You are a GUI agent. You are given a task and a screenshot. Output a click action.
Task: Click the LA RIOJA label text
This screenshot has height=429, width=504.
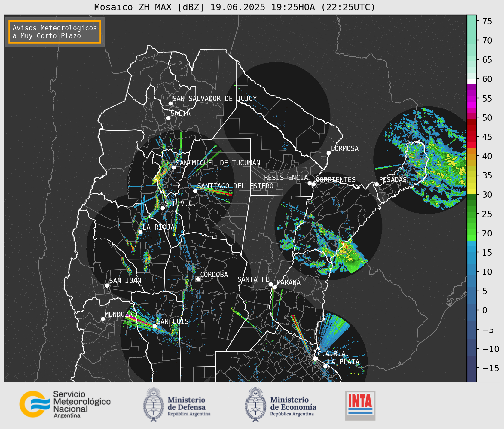pyautogui.click(x=158, y=227)
